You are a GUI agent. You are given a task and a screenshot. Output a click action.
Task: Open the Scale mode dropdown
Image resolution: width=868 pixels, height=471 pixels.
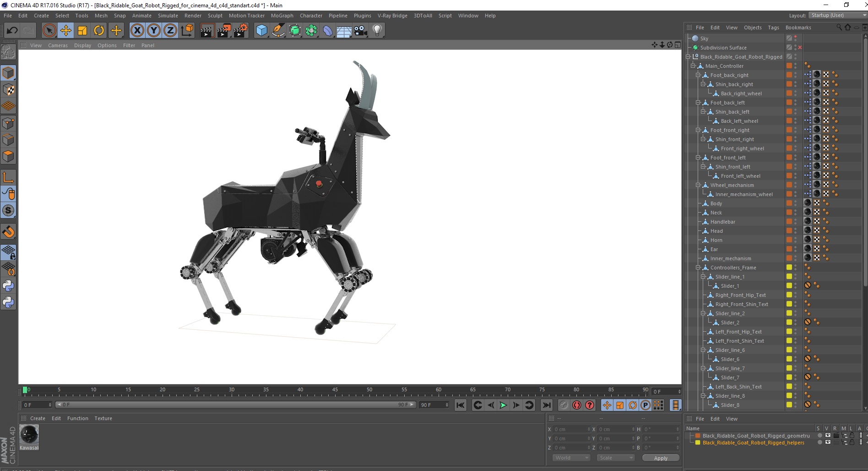point(616,458)
